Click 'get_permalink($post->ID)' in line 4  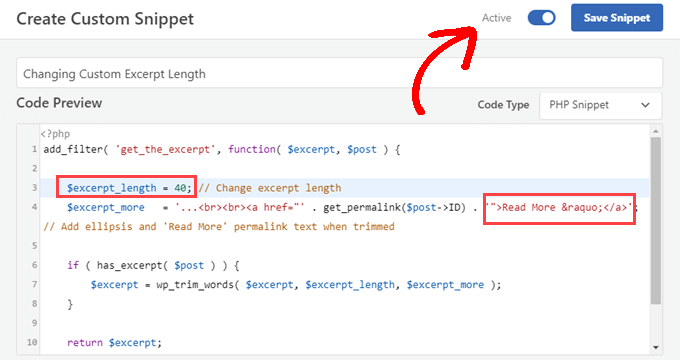(x=394, y=207)
